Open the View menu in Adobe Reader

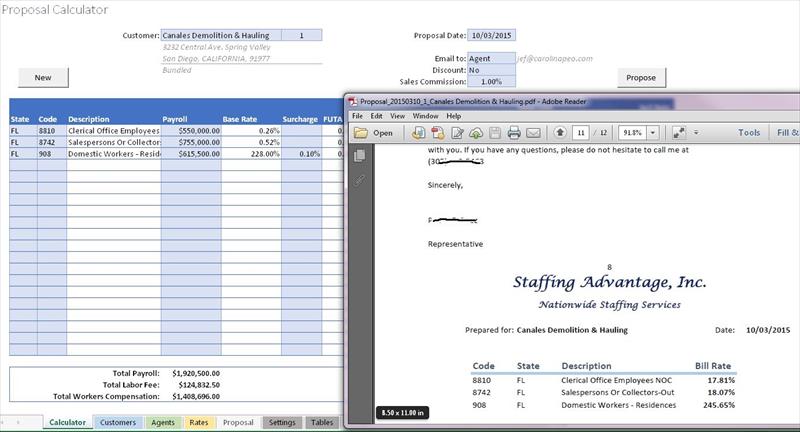click(x=397, y=116)
